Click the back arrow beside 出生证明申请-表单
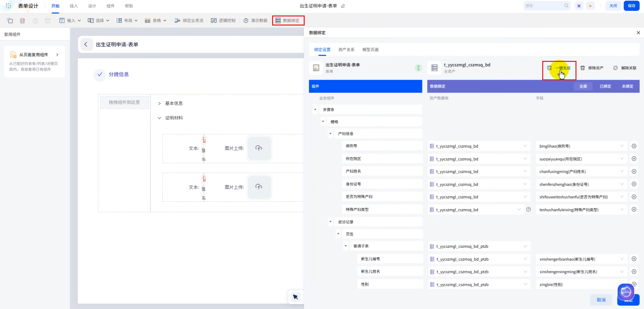Screen dimensions: 644x309 86,44
